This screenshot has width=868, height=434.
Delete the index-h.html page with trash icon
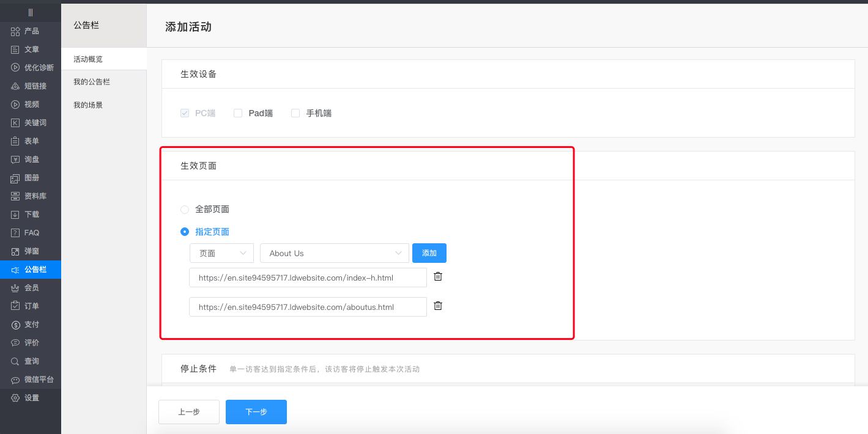pyautogui.click(x=437, y=276)
